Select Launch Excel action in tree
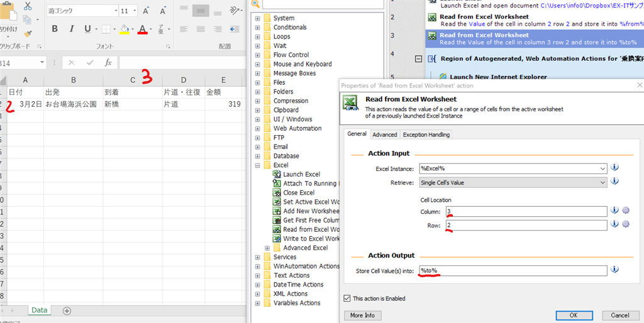644x323 pixels. pos(301,174)
